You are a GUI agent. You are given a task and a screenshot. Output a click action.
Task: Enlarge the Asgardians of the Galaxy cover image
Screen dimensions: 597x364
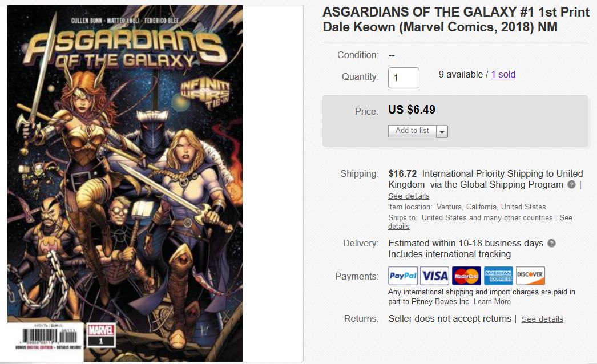click(125, 183)
